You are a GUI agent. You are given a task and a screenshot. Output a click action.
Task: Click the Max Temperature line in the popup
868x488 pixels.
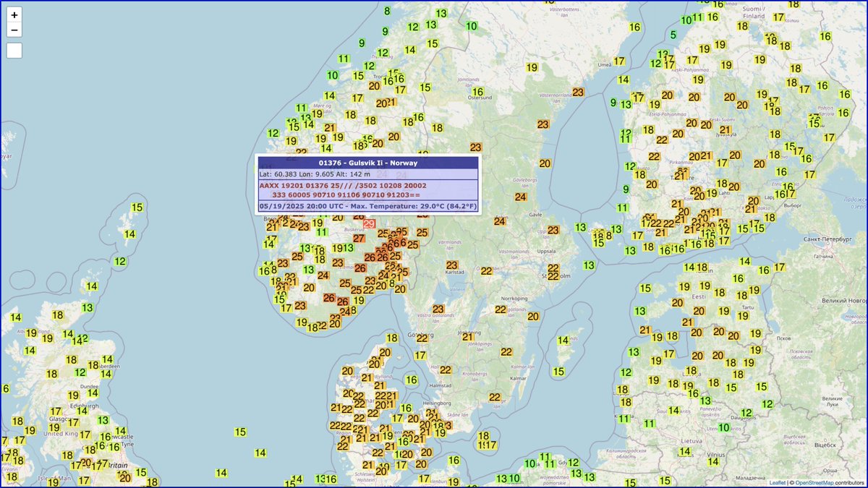click(368, 206)
